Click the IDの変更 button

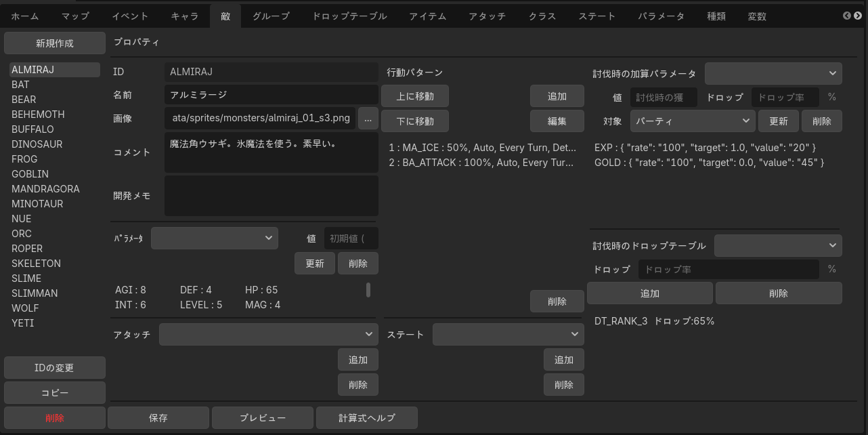(55, 368)
